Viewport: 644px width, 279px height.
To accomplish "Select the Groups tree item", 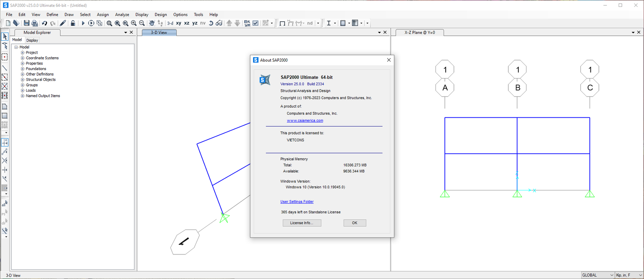I will 32,85.
